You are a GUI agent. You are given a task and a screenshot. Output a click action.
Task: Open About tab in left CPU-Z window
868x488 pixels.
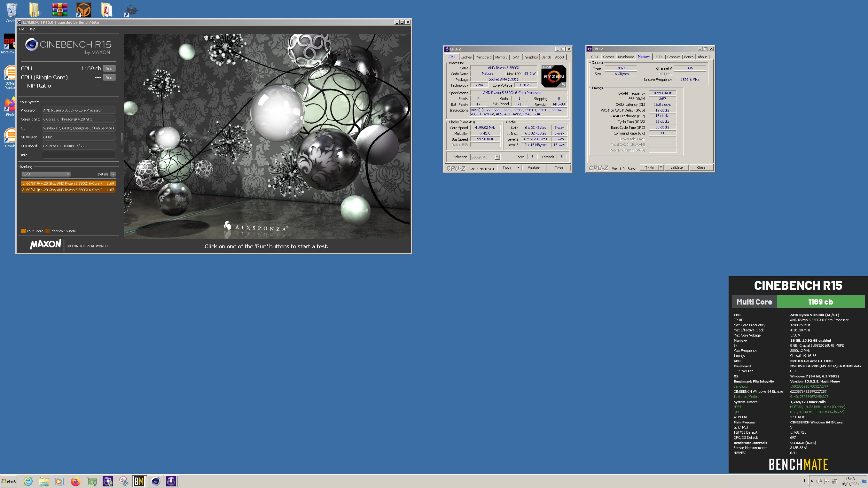pos(560,57)
